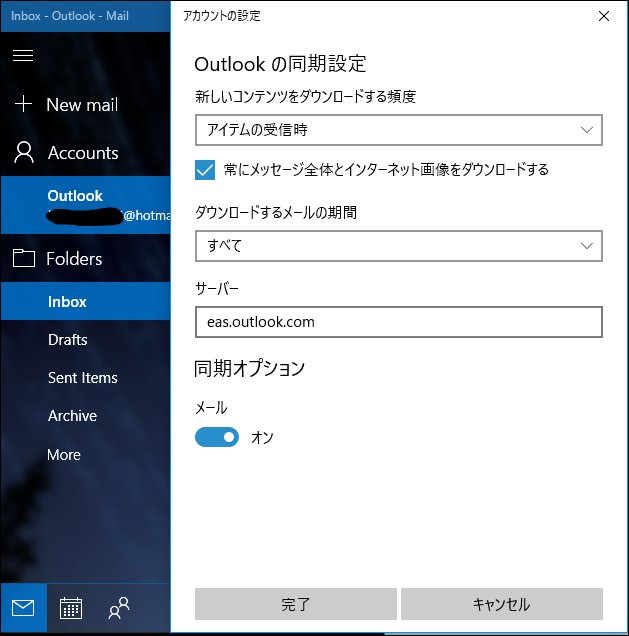Click the 完了 button
629x636 pixels.
coord(296,604)
